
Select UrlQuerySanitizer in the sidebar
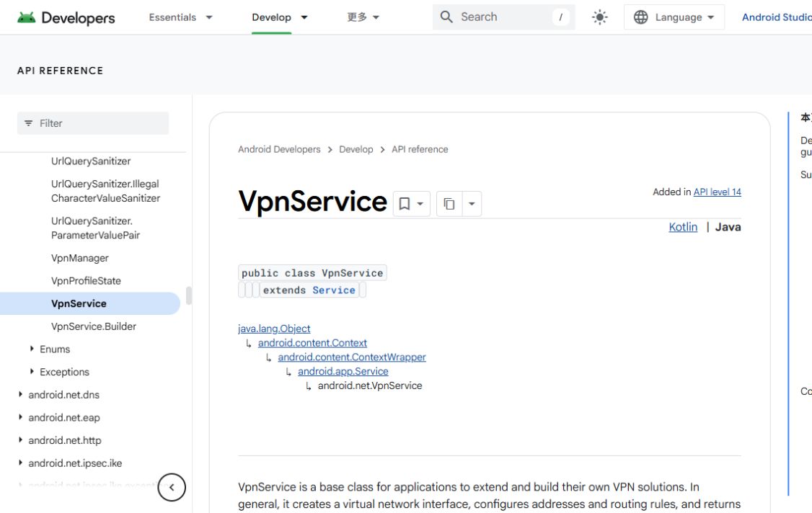tap(91, 161)
